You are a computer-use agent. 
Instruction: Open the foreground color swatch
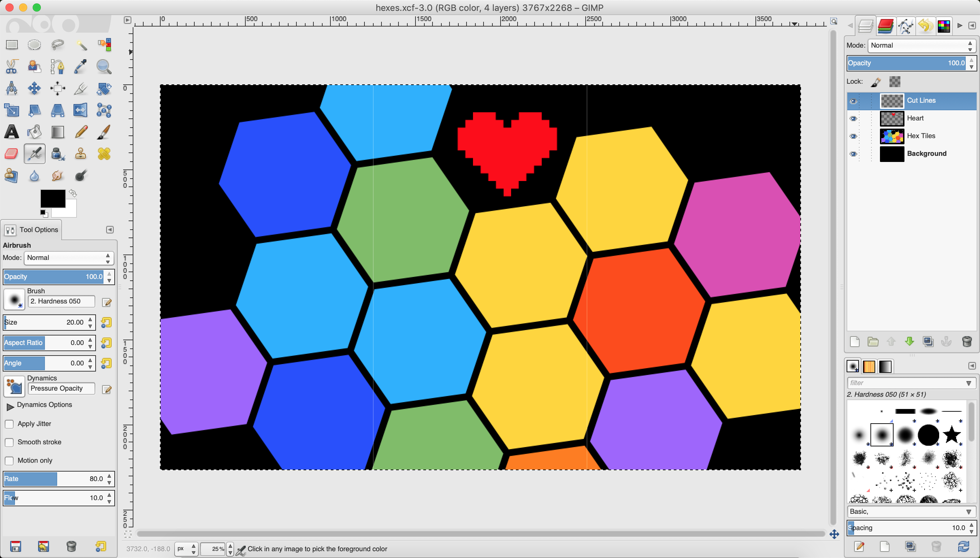coord(53,198)
